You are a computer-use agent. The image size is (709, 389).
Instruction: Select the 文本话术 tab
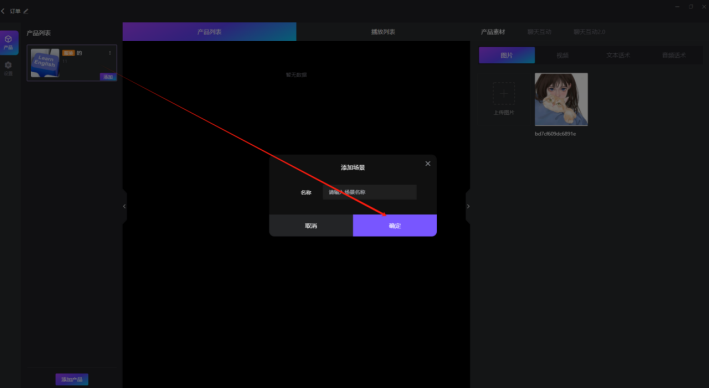tap(618, 55)
